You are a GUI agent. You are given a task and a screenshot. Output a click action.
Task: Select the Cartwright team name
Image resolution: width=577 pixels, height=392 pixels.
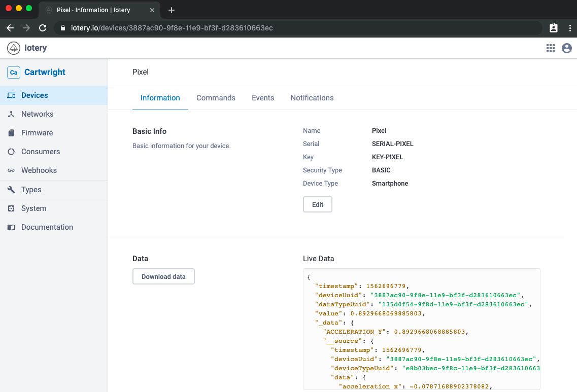pyautogui.click(x=45, y=72)
